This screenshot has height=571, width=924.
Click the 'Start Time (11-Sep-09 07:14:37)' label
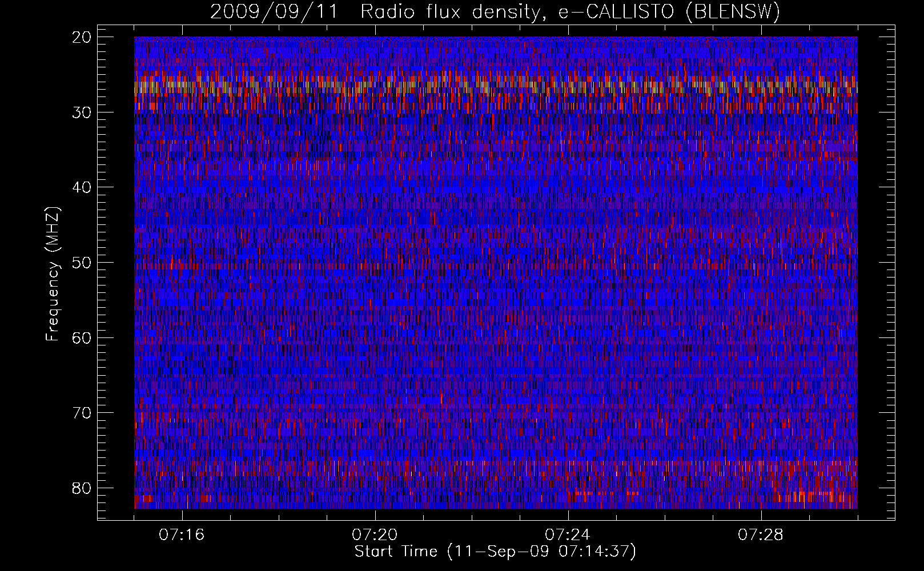pos(495,552)
